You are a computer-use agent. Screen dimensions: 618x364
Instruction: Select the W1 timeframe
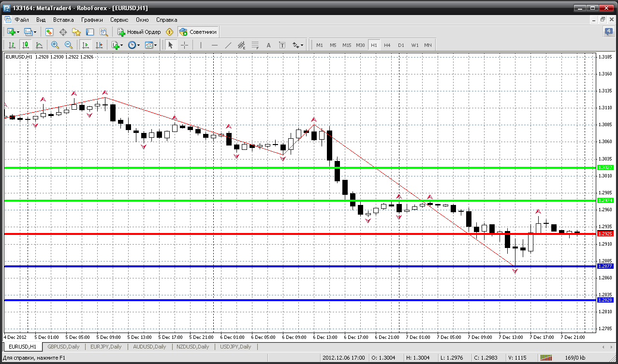tap(415, 45)
